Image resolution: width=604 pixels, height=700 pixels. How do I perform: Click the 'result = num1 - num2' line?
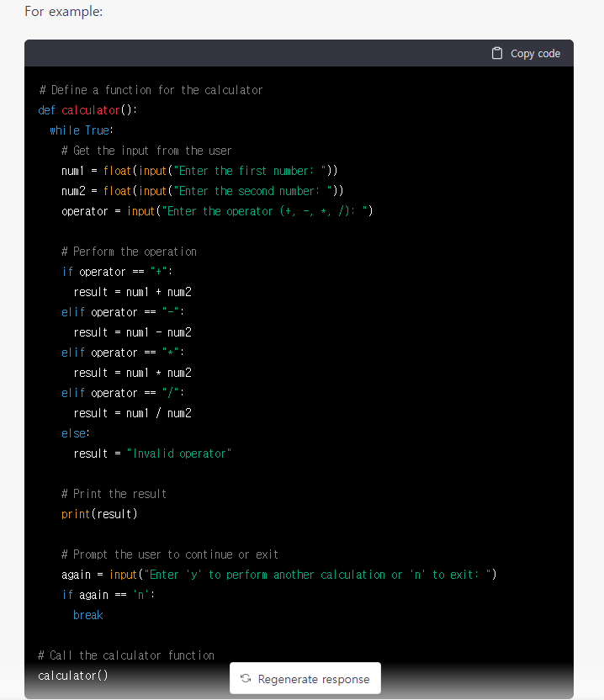(x=133, y=332)
